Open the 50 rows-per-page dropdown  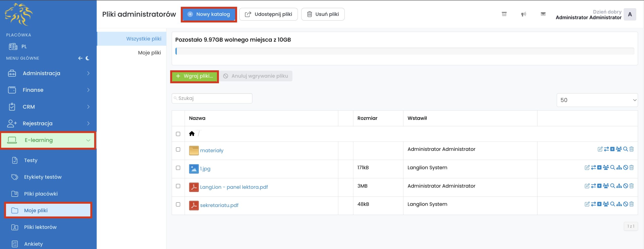(x=597, y=100)
